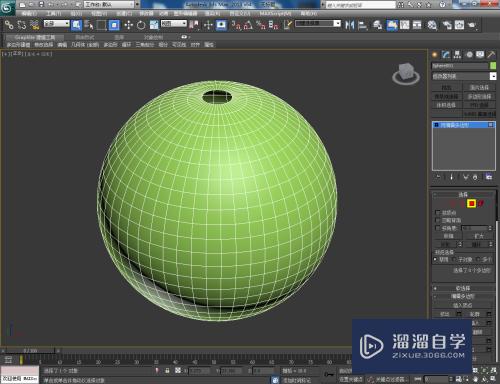Collapse the 编辑多边形 rollout
The image size is (500, 384).
point(463,296)
